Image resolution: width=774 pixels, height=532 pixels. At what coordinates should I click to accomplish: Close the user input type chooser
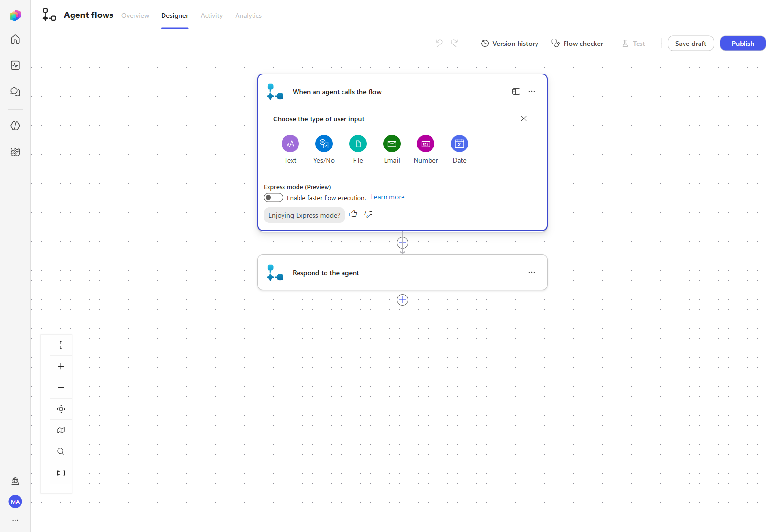point(524,118)
